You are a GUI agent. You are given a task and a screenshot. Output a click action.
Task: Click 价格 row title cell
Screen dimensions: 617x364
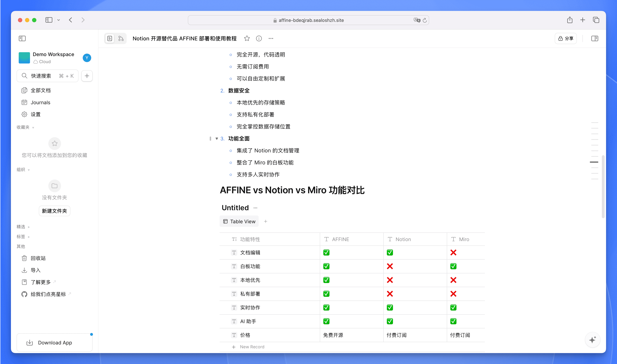pos(270,335)
